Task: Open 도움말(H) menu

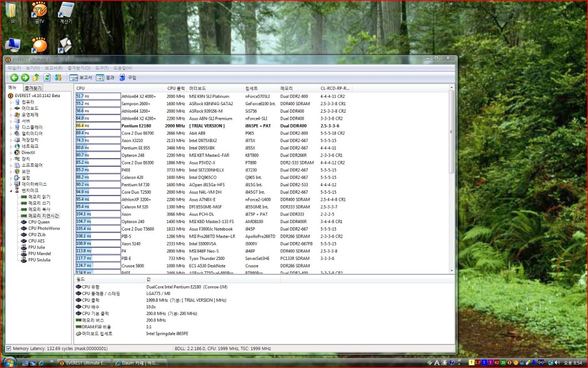Action: 123,68
